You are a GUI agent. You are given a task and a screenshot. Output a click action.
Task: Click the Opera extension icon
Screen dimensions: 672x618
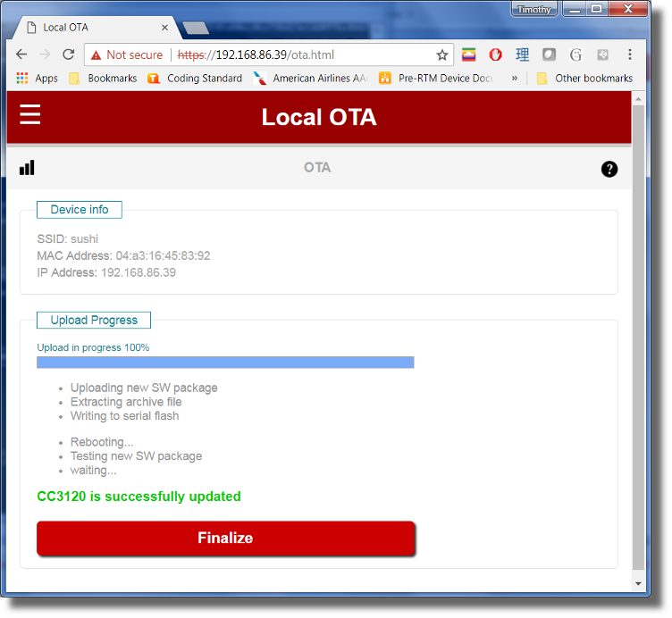(x=495, y=54)
